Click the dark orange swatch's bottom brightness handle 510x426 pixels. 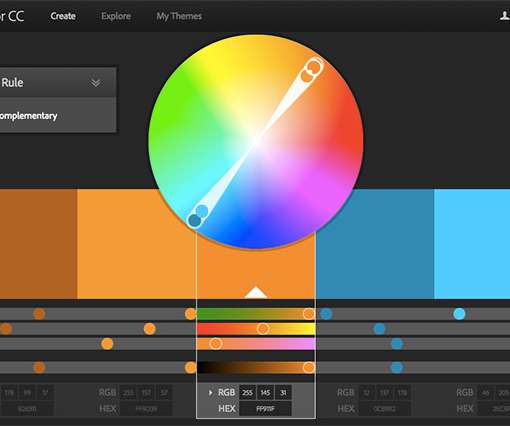pos(39,368)
